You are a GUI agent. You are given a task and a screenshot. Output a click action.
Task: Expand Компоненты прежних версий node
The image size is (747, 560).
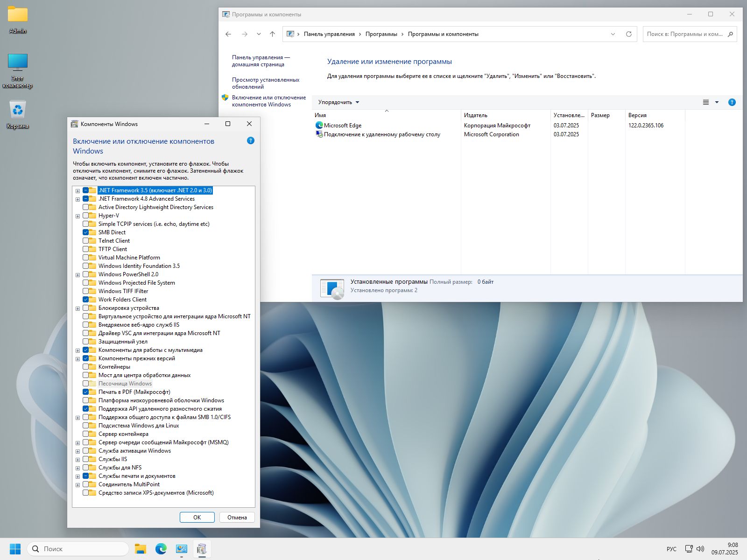click(x=78, y=358)
